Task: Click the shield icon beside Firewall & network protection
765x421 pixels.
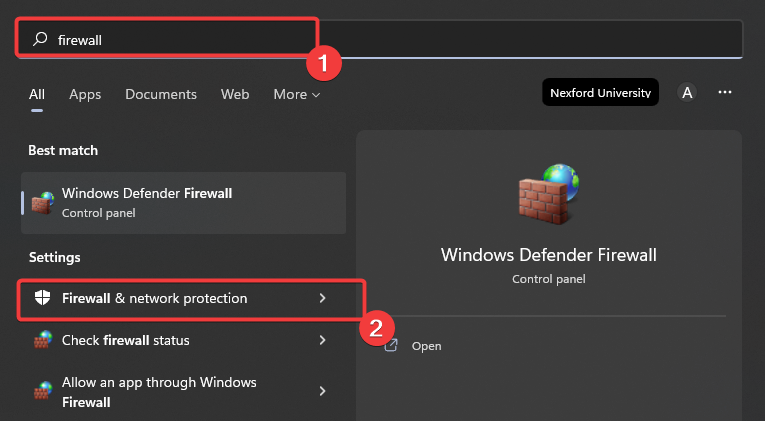Action: 42,298
